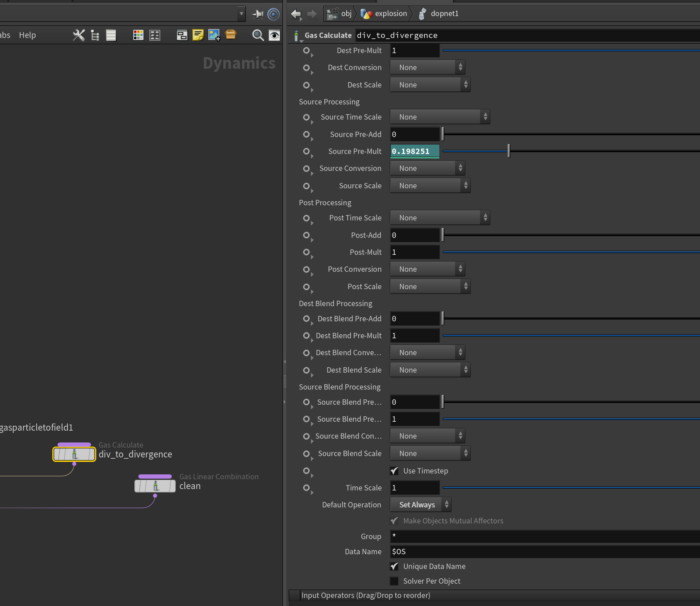Click the wrench and screwdriver tools icon
The width and height of the screenshot is (700, 606).
click(x=79, y=35)
